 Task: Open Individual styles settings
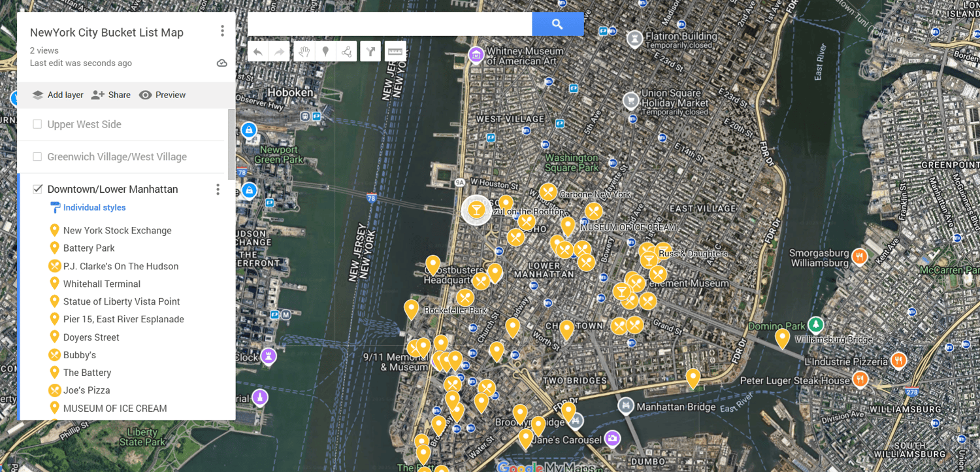tap(88, 208)
